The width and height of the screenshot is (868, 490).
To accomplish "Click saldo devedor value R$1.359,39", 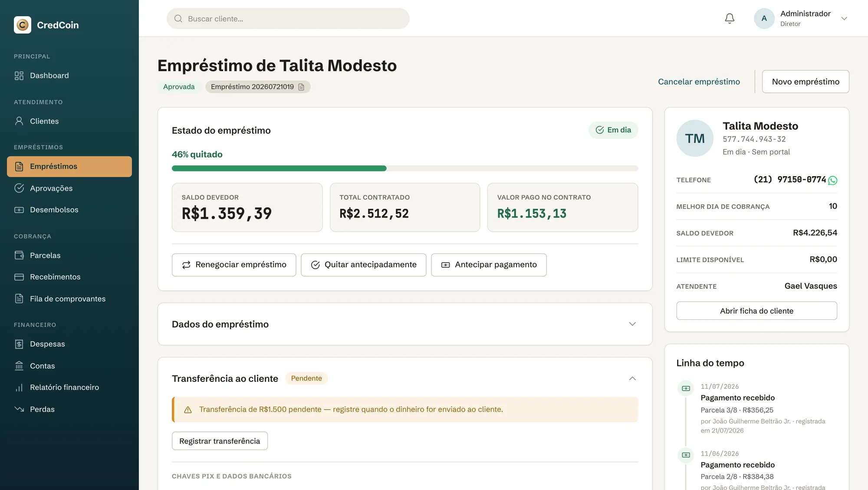I will (x=227, y=214).
